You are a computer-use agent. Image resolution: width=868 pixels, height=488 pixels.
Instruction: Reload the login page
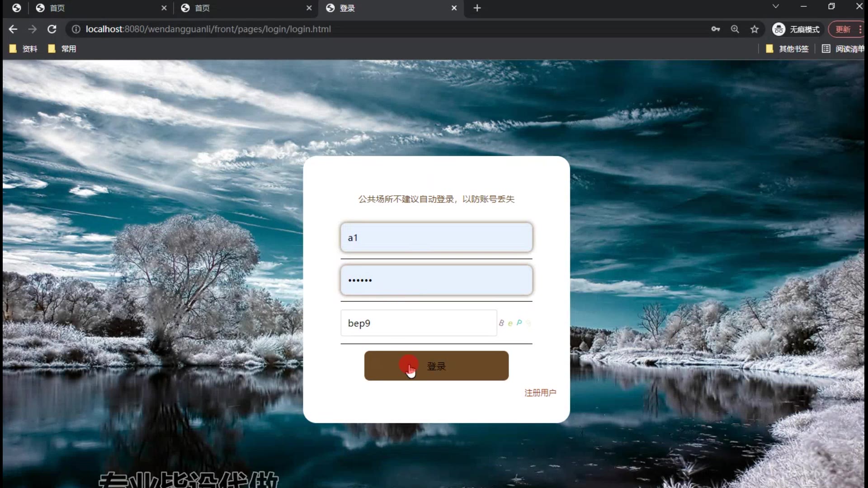pyautogui.click(x=52, y=29)
